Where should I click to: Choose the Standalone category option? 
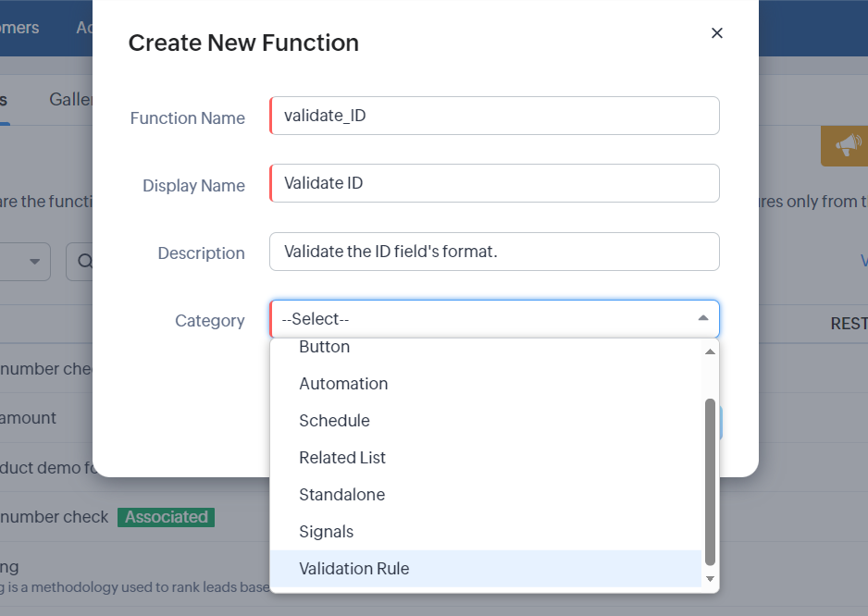[x=341, y=495]
